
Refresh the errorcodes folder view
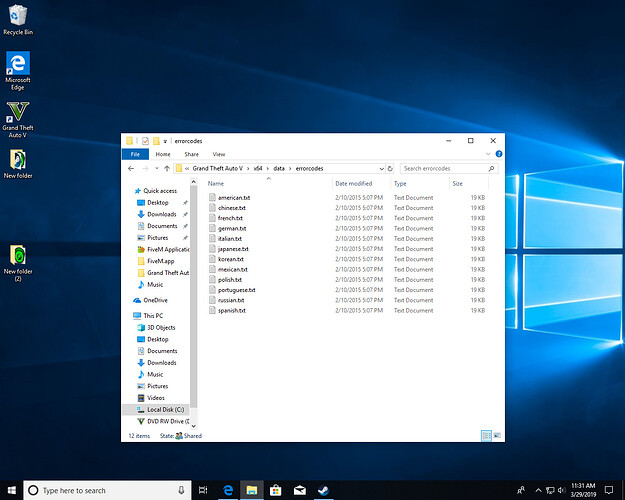(390, 169)
